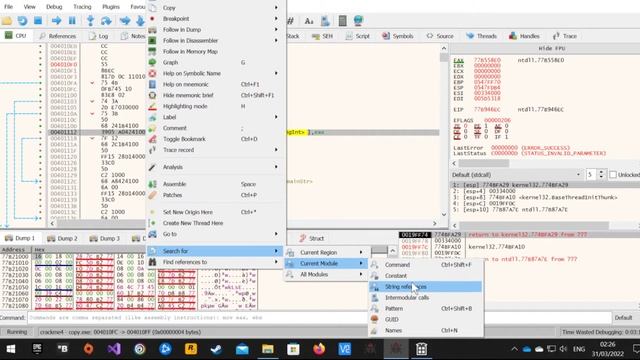This screenshot has width=640, height=360.
Task: Click Patches in the context menu
Action: [x=216, y=195]
